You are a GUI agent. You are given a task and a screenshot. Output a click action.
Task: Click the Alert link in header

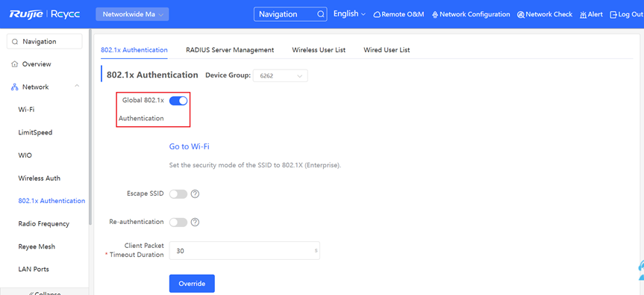(x=595, y=14)
